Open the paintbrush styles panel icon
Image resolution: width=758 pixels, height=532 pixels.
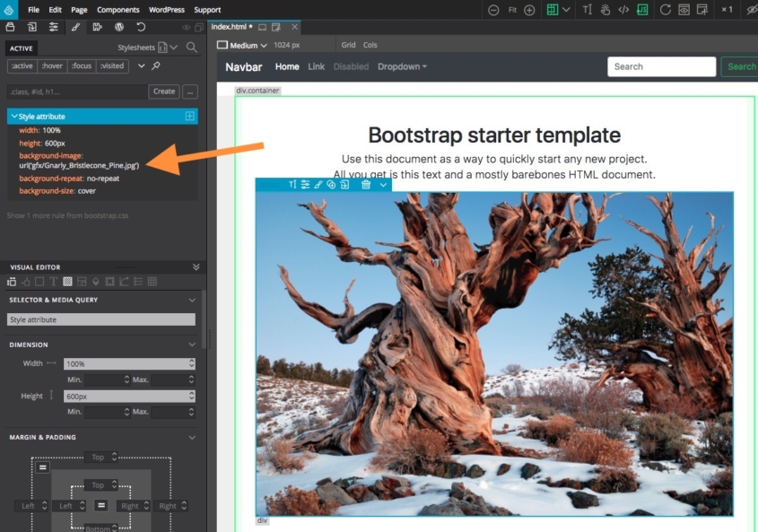(75, 27)
